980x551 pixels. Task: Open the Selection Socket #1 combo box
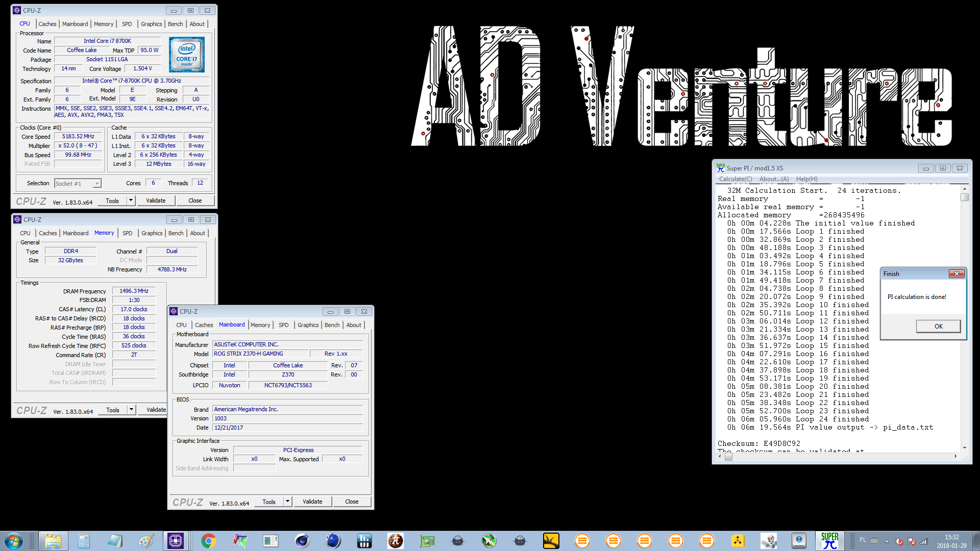click(78, 183)
